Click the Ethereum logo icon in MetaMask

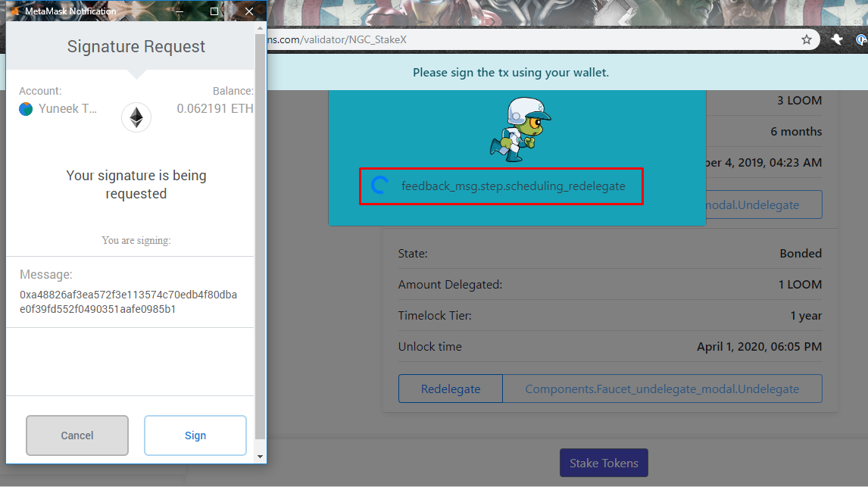[136, 117]
